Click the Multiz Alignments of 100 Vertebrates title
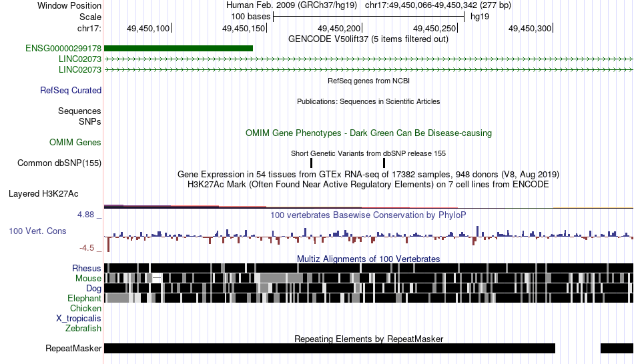The height and width of the screenshot is (364, 634). coord(368,259)
